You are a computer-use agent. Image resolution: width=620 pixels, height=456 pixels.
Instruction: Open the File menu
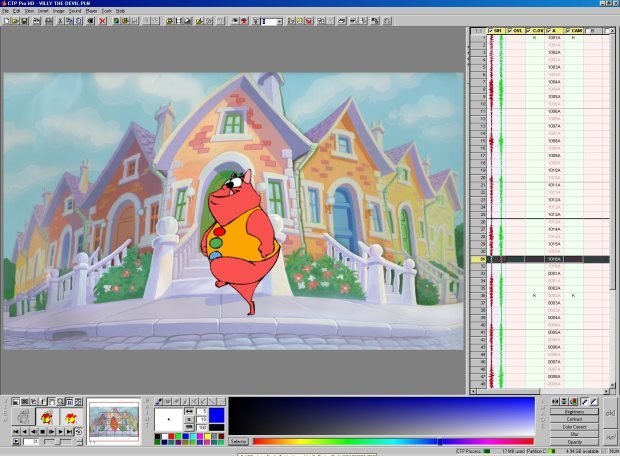(x=6, y=11)
